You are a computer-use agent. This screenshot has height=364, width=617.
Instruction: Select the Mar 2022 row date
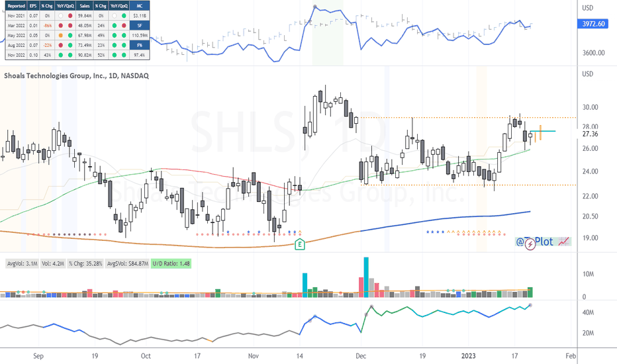[x=17, y=26]
